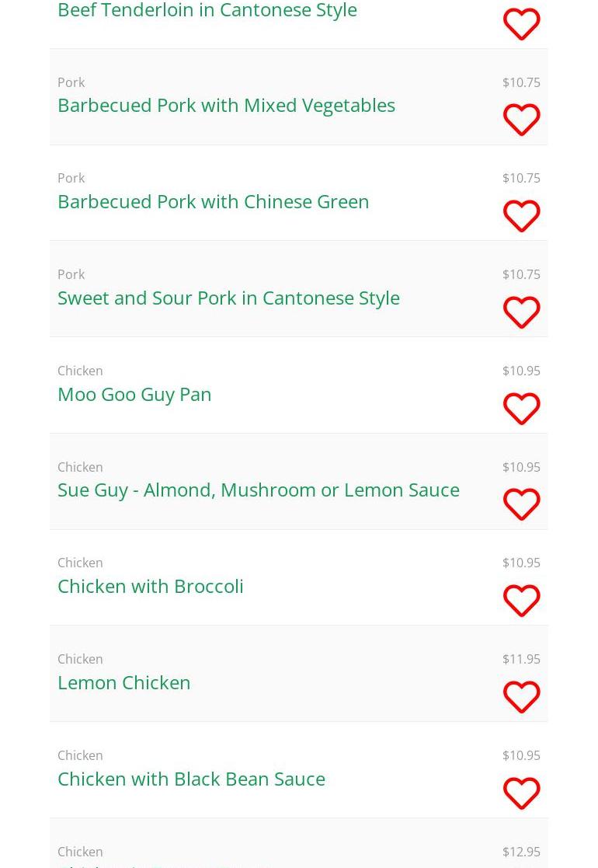Screen dimensions: 598x868
Task: Like Sweet and Sour Pork dish
Action: click(521, 312)
